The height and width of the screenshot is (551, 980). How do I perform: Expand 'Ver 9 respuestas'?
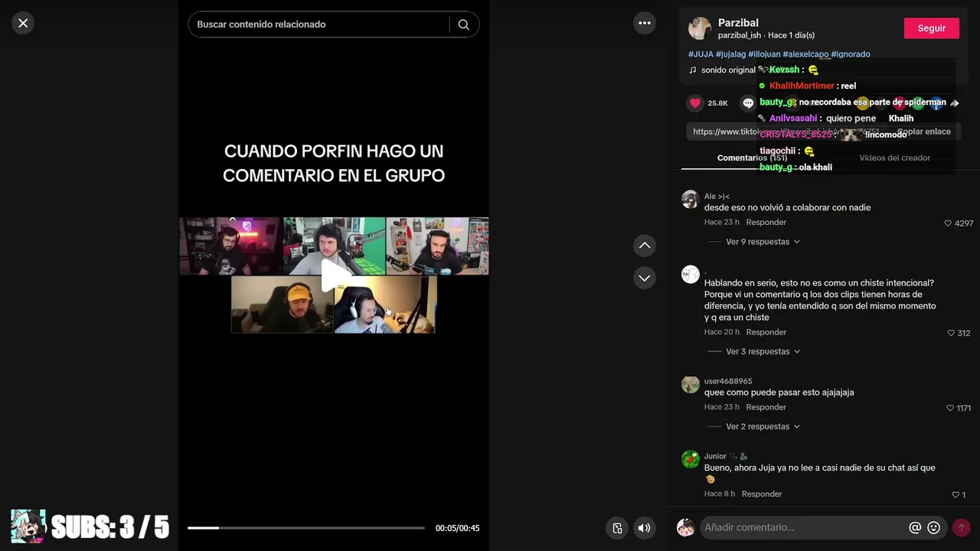pos(763,242)
